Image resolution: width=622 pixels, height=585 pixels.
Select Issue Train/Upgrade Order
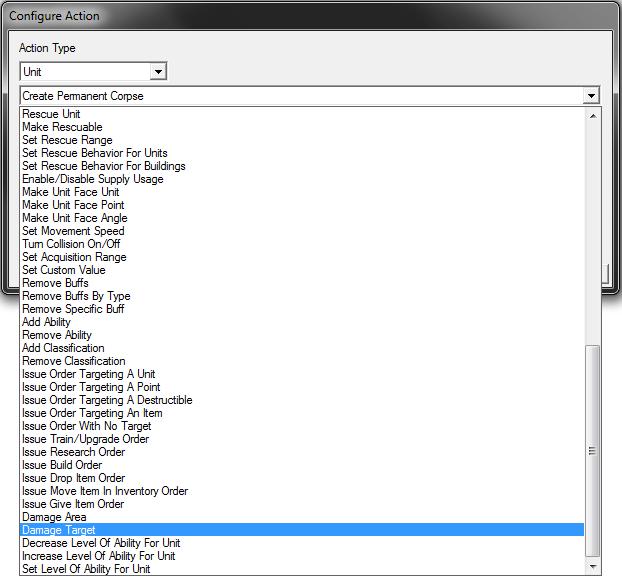point(302,439)
